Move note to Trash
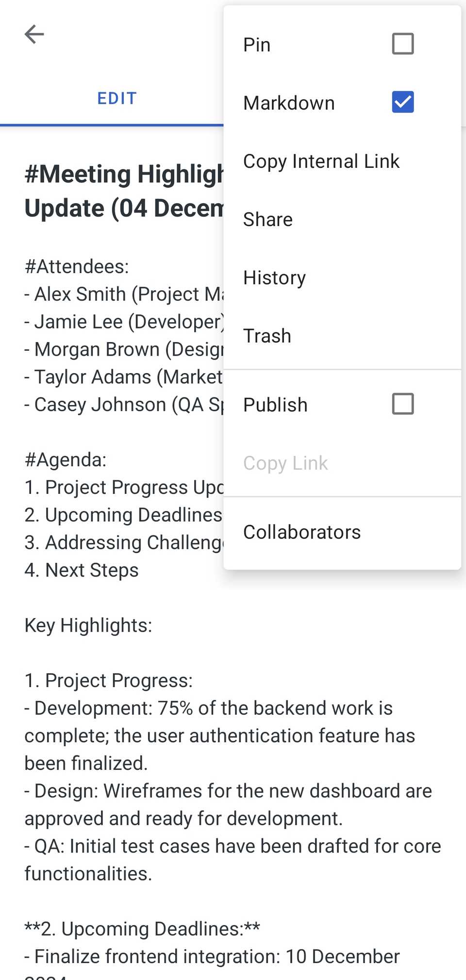466x980 pixels. pyautogui.click(x=267, y=336)
